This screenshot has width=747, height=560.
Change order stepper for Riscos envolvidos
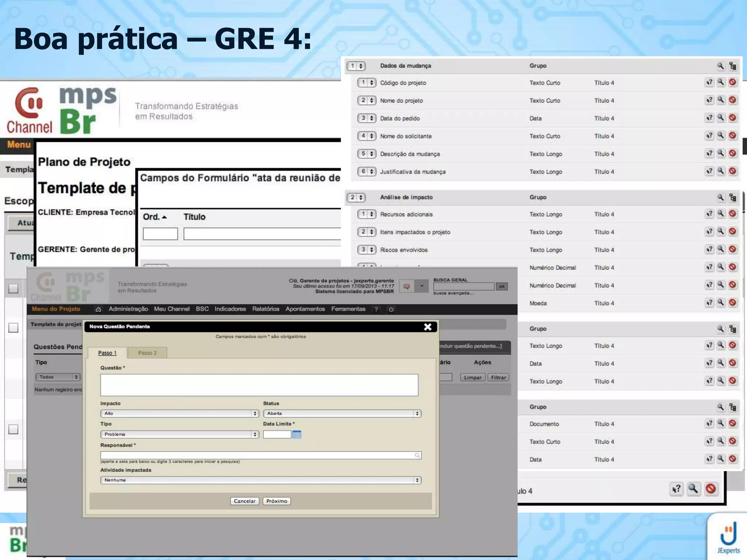pyautogui.click(x=367, y=250)
